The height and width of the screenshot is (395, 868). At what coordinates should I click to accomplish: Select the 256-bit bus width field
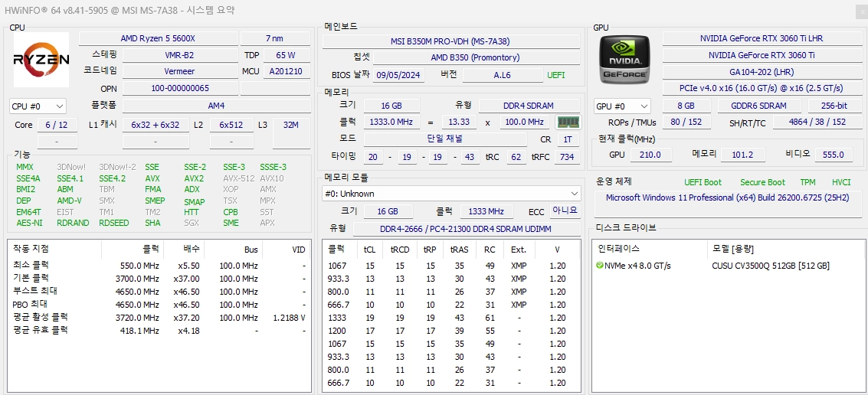[x=835, y=106]
